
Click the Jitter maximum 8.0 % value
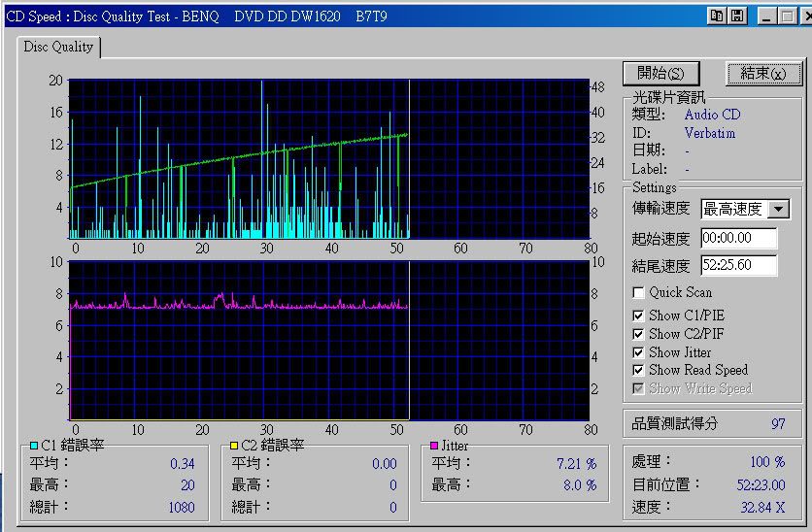580,484
